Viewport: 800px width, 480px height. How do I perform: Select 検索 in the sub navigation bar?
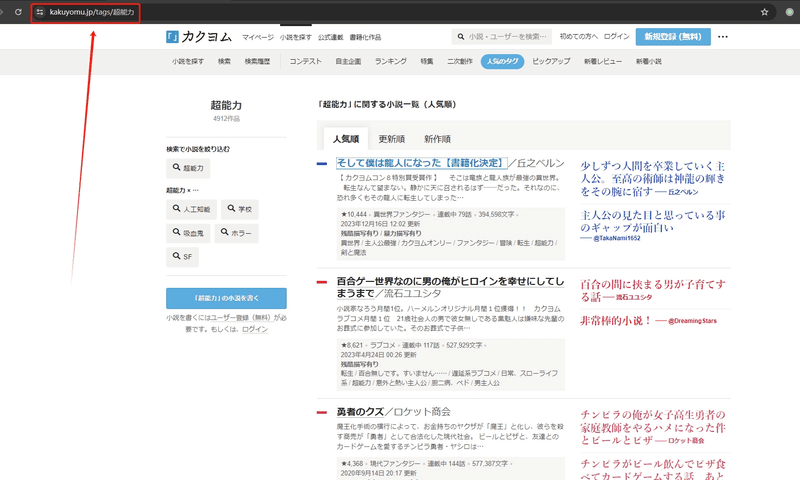(224, 61)
